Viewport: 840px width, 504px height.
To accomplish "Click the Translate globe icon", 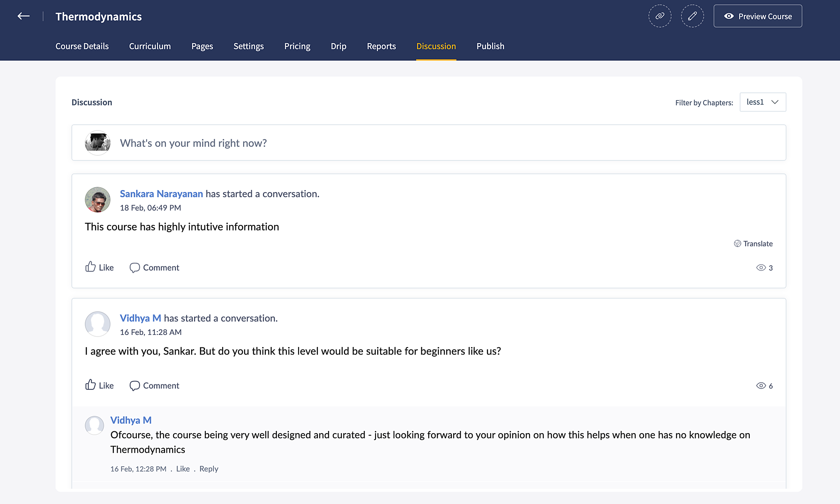I will click(x=737, y=243).
